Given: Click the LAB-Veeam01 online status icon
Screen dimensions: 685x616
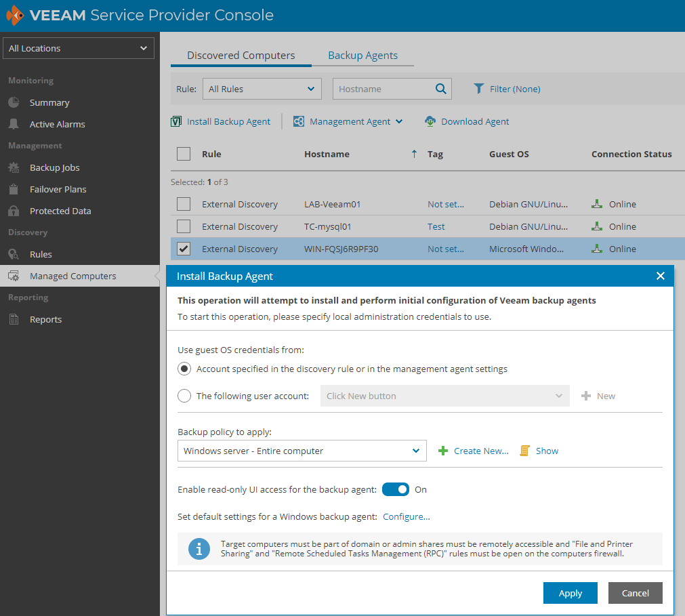Looking at the screenshot, I should click(x=597, y=204).
